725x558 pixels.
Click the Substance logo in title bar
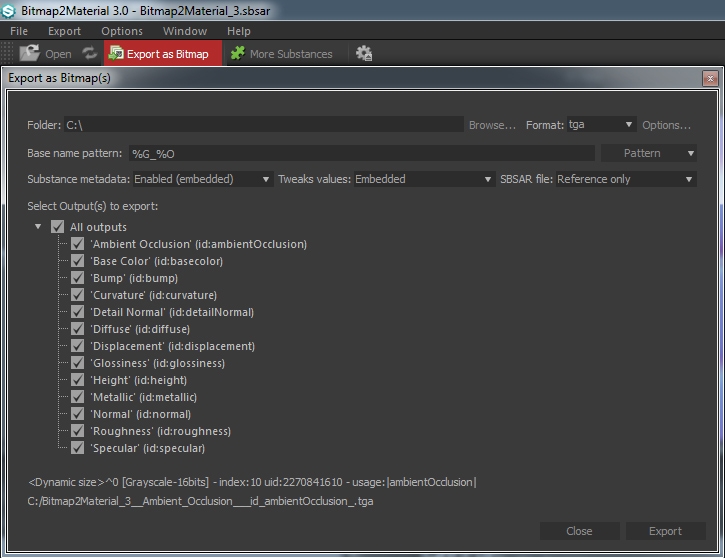click(x=8, y=11)
